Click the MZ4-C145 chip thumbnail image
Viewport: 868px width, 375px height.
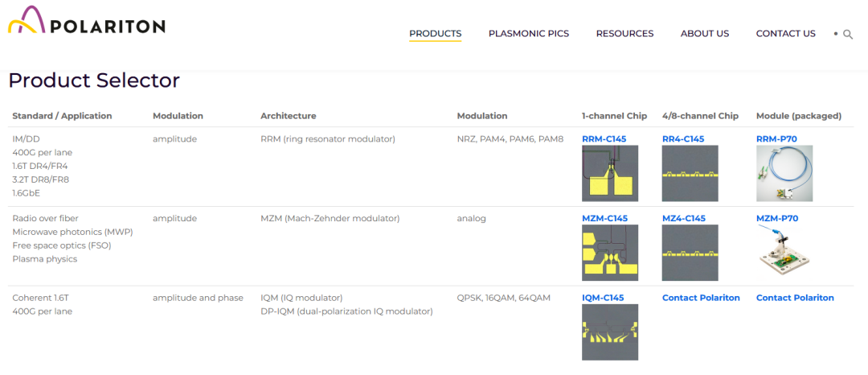690,253
